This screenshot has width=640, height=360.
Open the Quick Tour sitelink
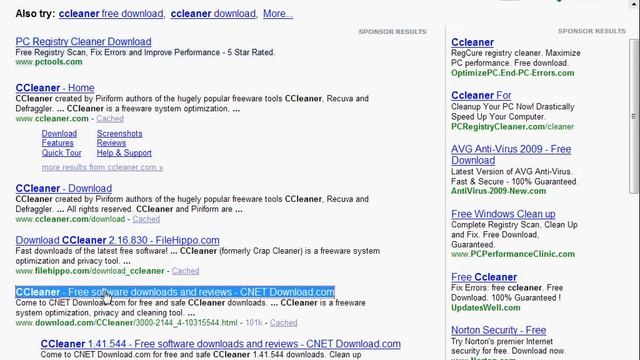(61, 153)
